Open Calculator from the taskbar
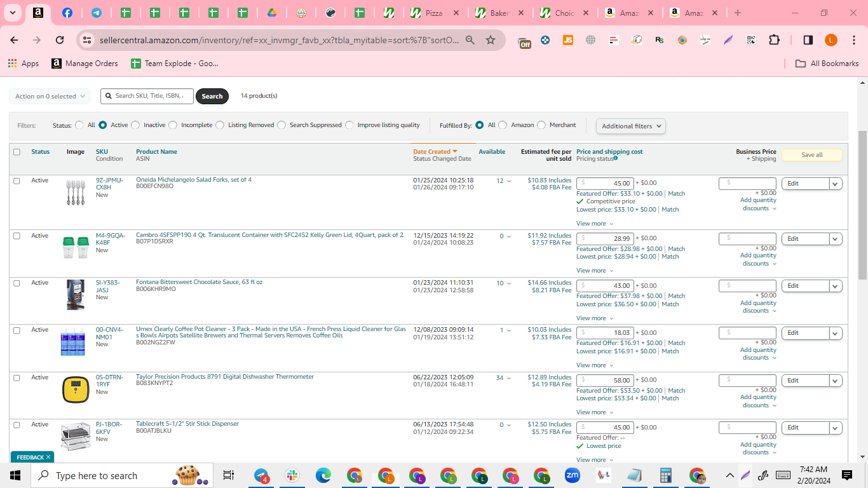 pyautogui.click(x=666, y=475)
